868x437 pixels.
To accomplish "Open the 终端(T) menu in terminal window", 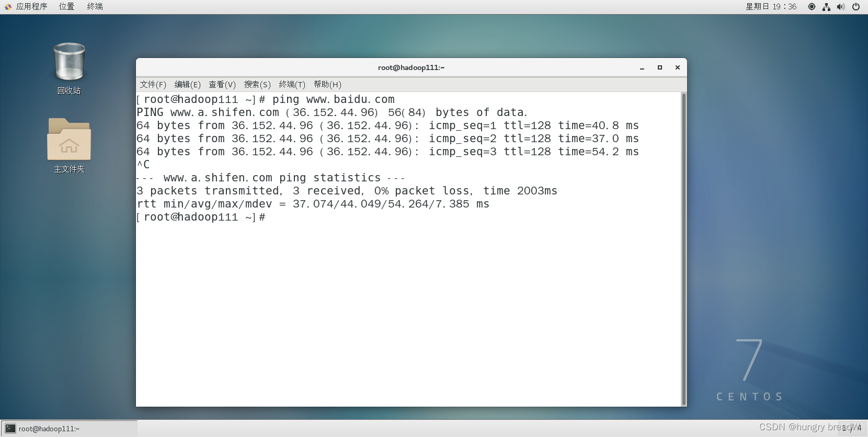I will (292, 84).
